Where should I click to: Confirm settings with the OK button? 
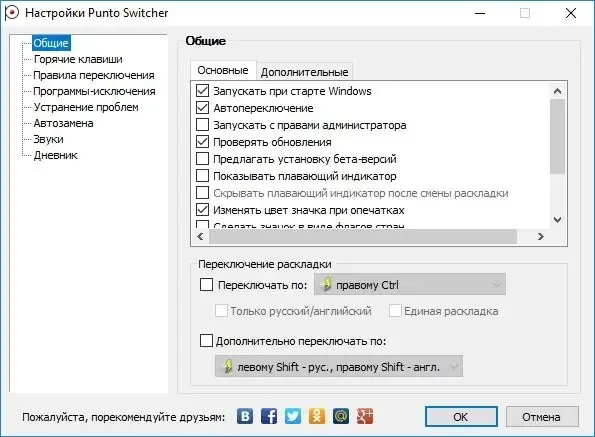(461, 417)
